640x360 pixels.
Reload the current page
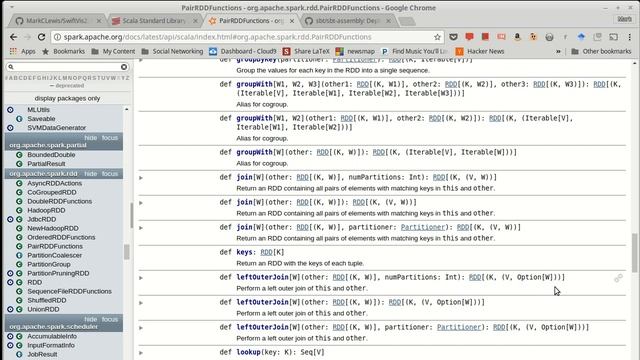pyautogui.click(x=41, y=37)
